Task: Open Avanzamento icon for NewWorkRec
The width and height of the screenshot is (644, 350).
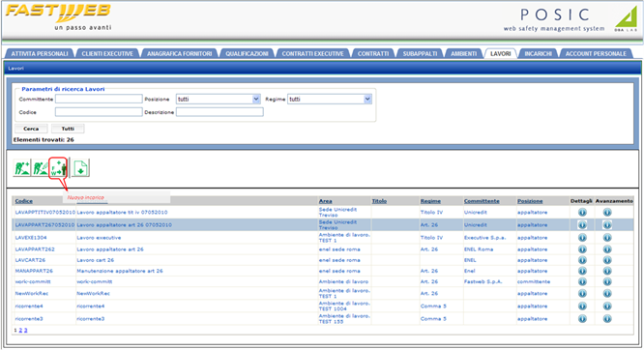Action: 607,294
